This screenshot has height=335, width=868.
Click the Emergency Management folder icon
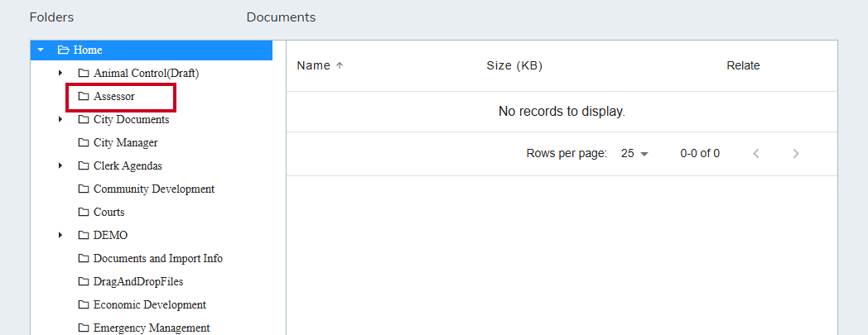click(84, 328)
